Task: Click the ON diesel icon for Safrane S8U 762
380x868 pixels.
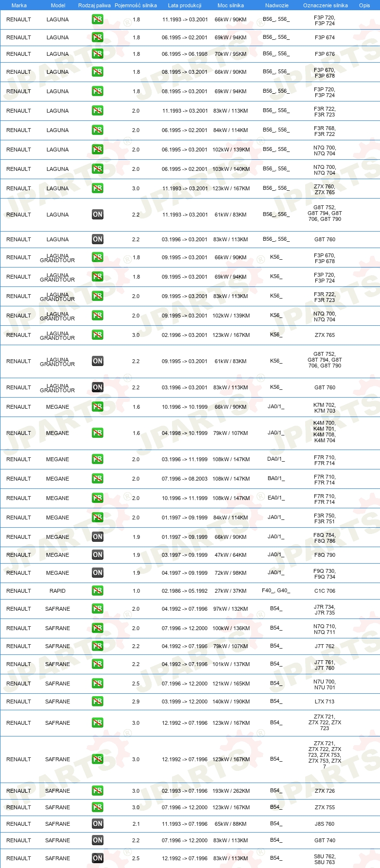Action: pos(98,858)
